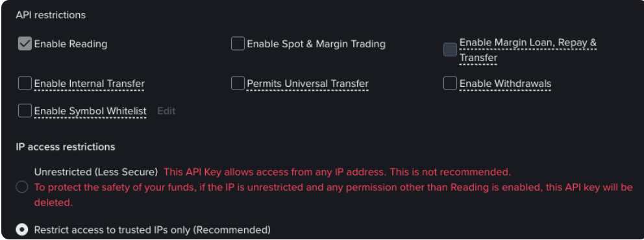Click the underlined 'Permits Universal Transfer' label text
Viewport: 644px width, 240px height.
(308, 84)
